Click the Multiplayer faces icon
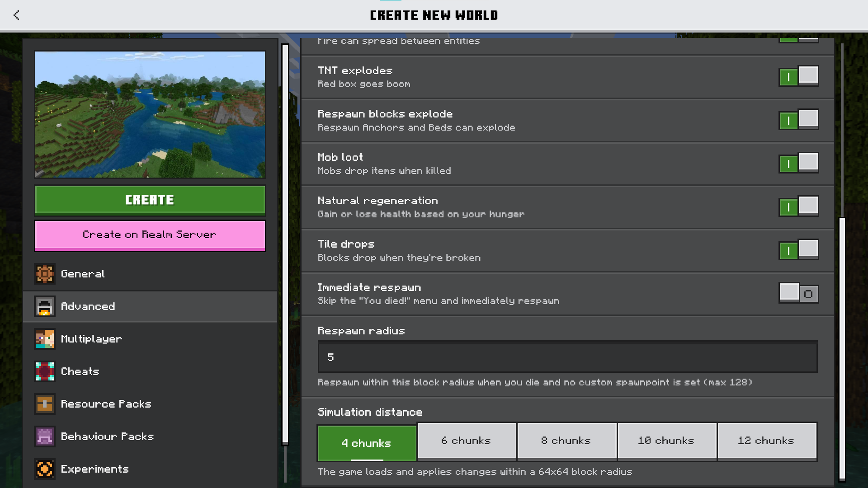This screenshot has width=868, height=488. coord(45,339)
